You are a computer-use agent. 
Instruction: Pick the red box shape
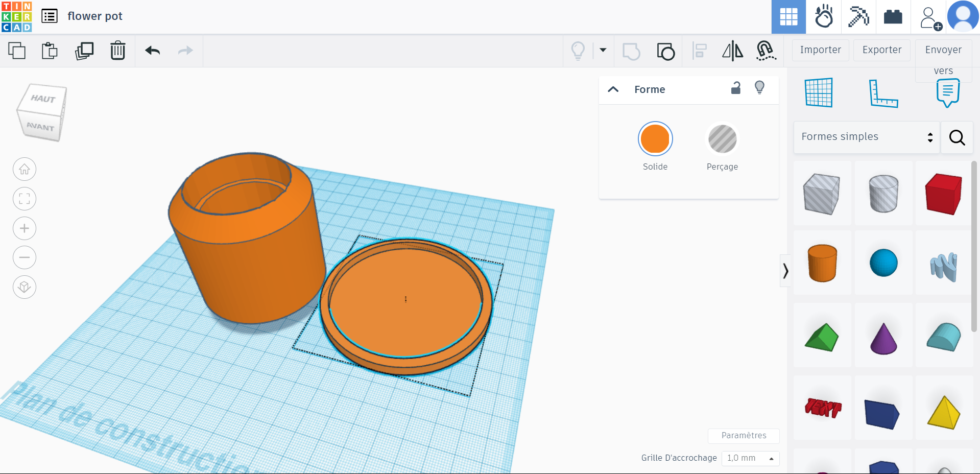point(943,194)
